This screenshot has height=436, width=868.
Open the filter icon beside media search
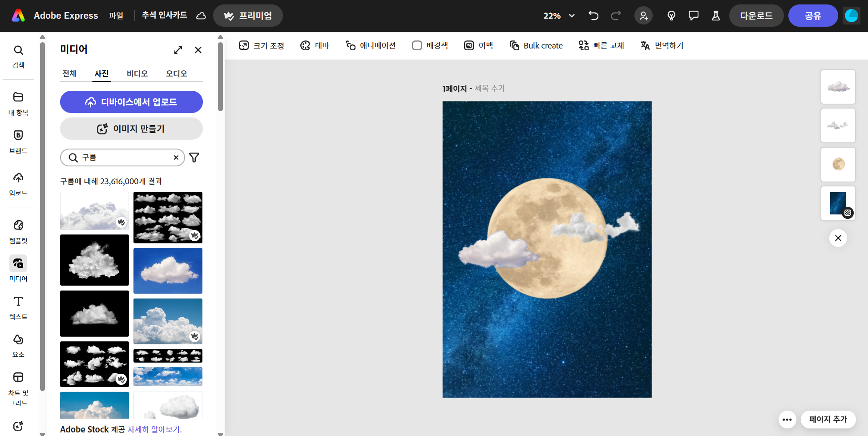coord(194,157)
